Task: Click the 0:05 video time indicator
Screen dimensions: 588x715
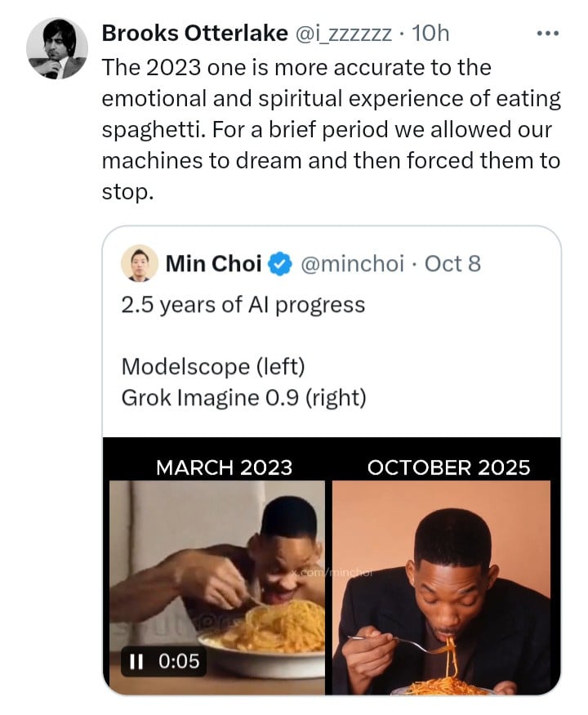Action: (x=179, y=661)
